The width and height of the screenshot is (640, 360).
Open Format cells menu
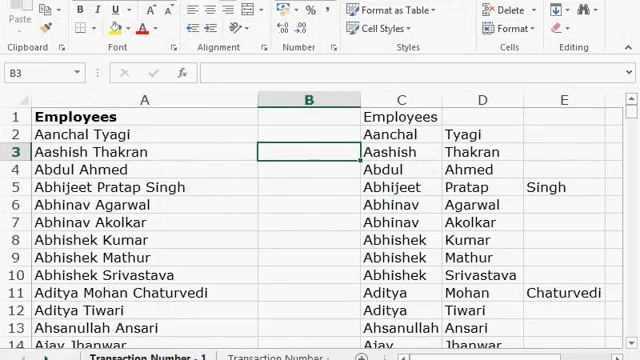(x=508, y=28)
